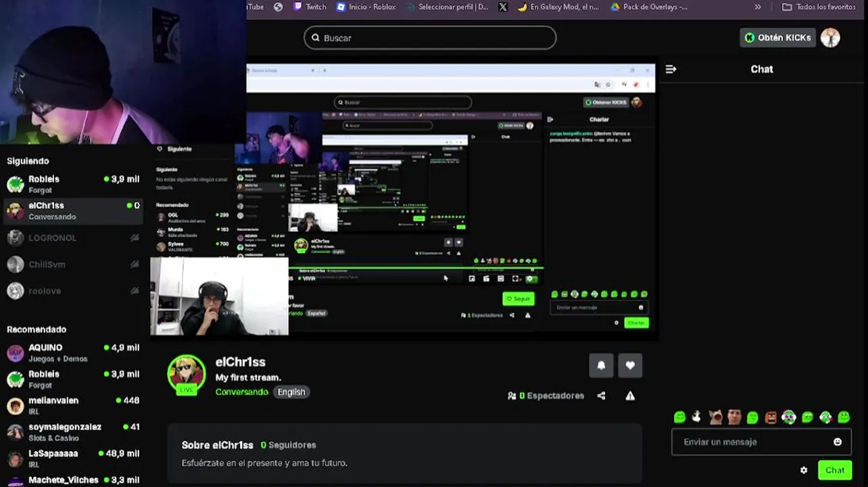Open the profile avatar menu beside Obtén KICKs
The width and height of the screenshot is (868, 487).
[830, 38]
